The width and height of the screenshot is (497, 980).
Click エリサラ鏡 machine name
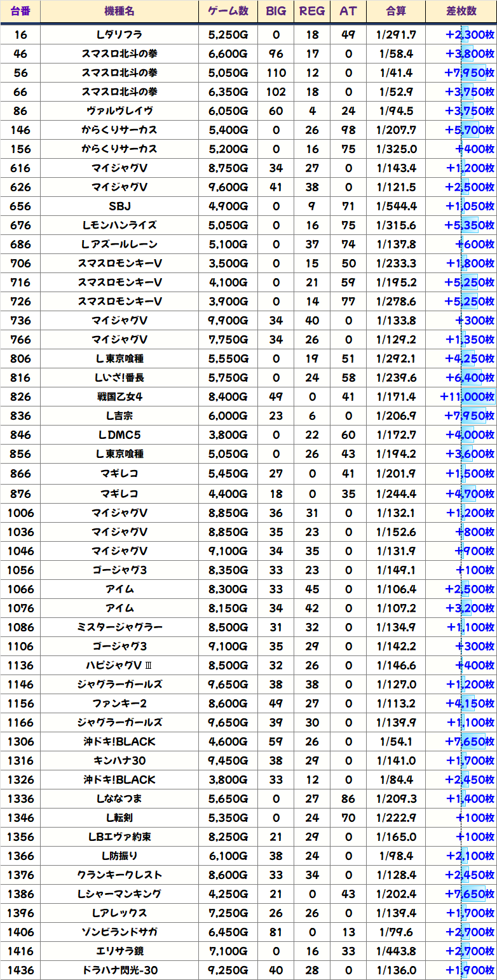pyautogui.click(x=119, y=951)
